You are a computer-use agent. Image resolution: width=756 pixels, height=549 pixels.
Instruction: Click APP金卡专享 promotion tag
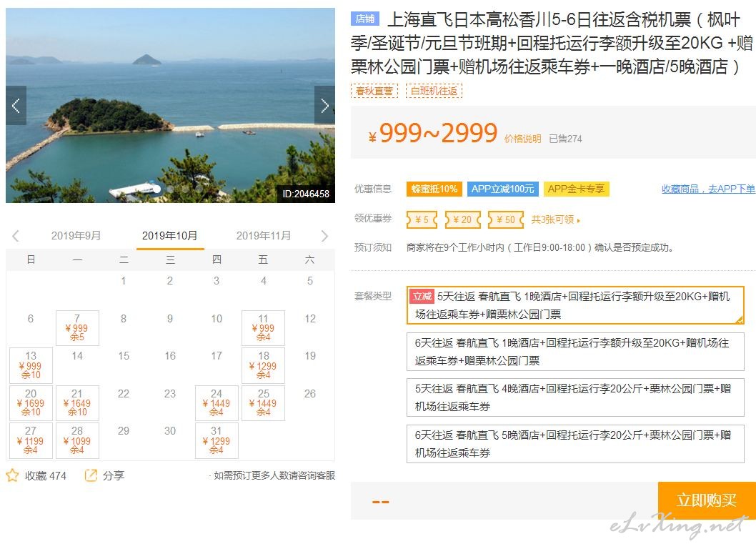click(576, 189)
